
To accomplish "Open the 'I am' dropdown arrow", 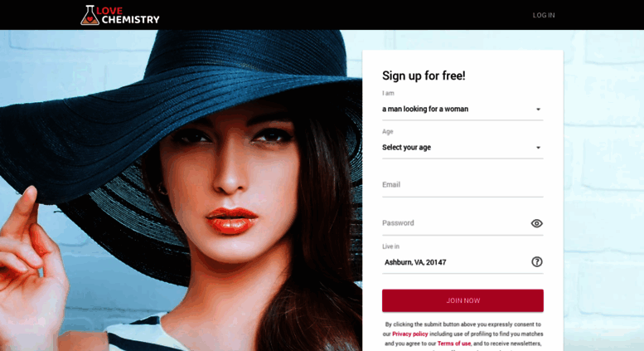I will coord(538,110).
